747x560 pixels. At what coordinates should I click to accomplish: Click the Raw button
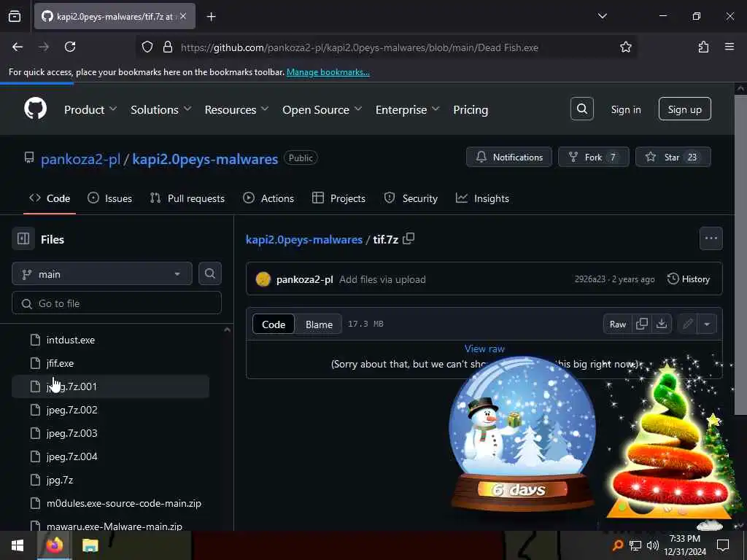coord(617,324)
